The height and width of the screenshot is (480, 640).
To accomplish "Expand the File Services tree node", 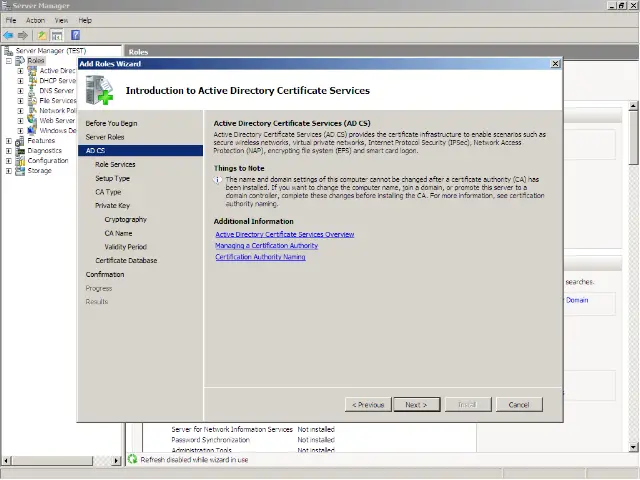I will pos(20,101).
